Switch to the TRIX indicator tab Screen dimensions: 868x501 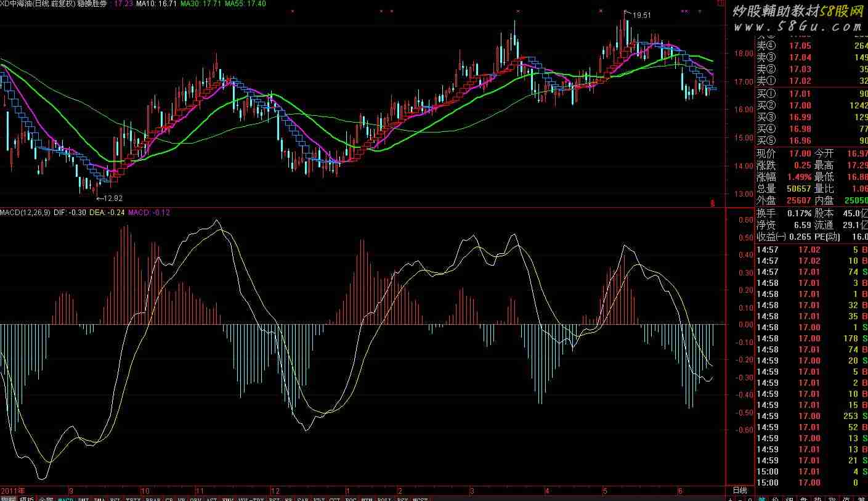tap(133, 499)
